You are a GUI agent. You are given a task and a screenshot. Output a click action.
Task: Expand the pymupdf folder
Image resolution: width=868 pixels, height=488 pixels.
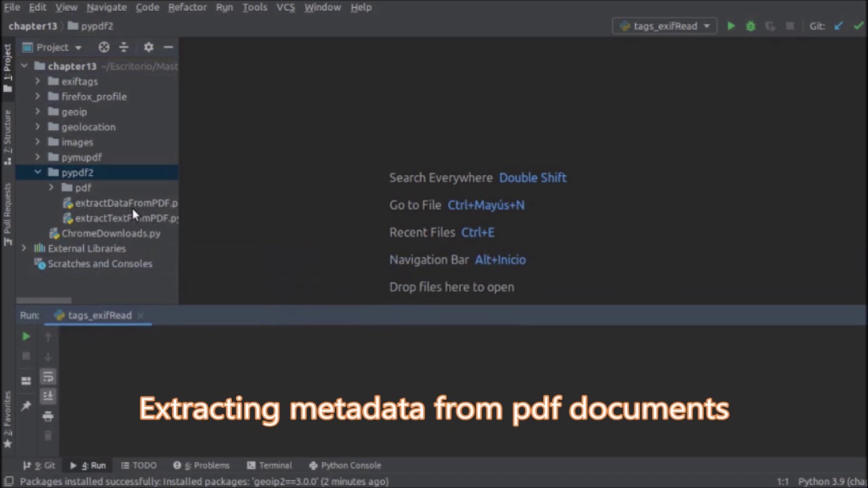[x=38, y=157]
